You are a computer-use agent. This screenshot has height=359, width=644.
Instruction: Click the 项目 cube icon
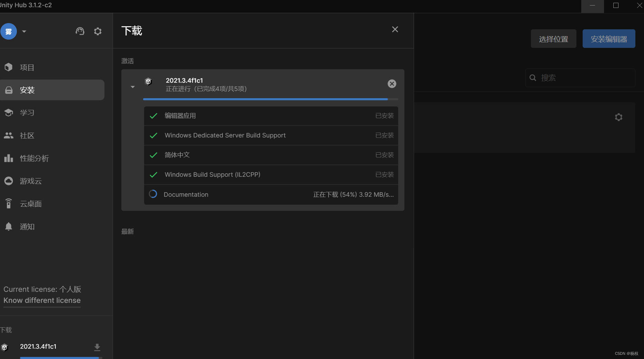(9, 67)
